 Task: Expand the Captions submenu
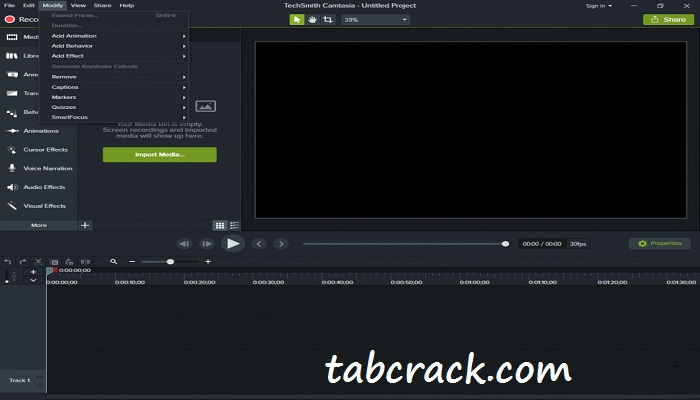[114, 87]
